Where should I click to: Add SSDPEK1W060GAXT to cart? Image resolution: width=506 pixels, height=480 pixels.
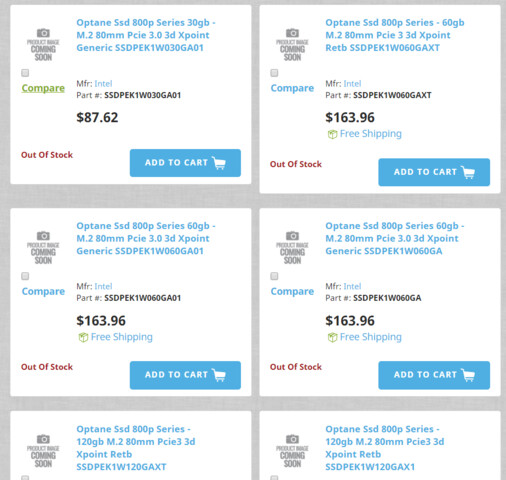[434, 172]
